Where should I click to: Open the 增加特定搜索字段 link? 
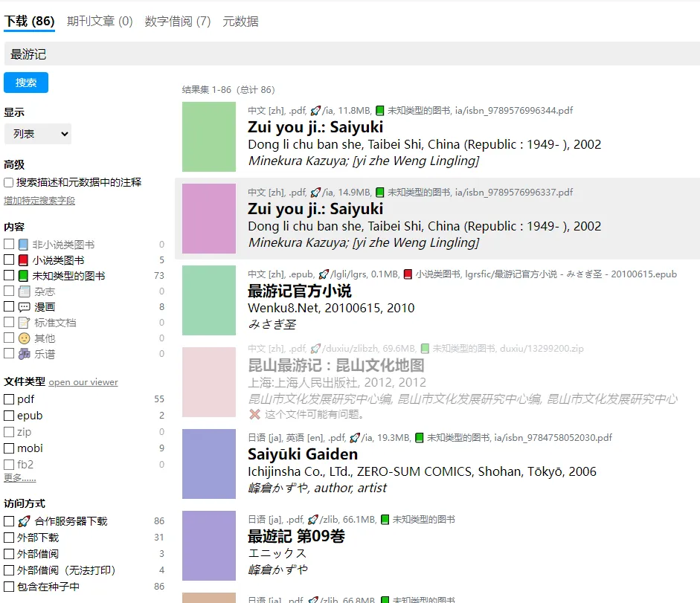pos(39,201)
